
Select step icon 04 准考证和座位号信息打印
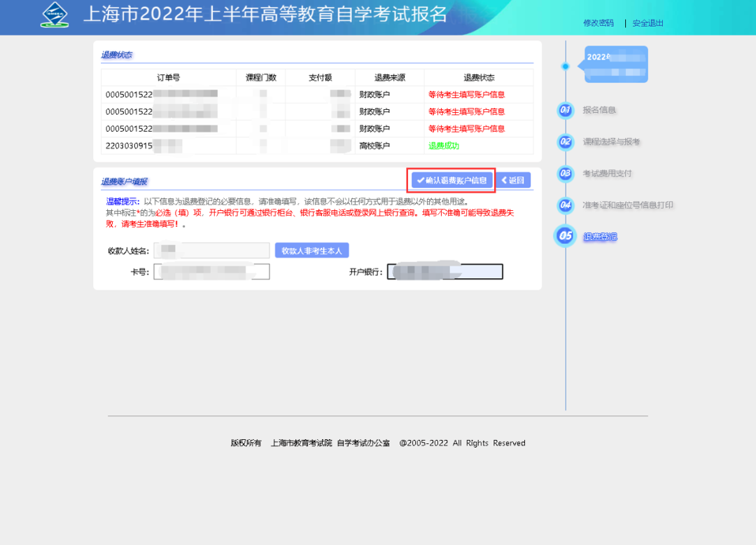(565, 205)
